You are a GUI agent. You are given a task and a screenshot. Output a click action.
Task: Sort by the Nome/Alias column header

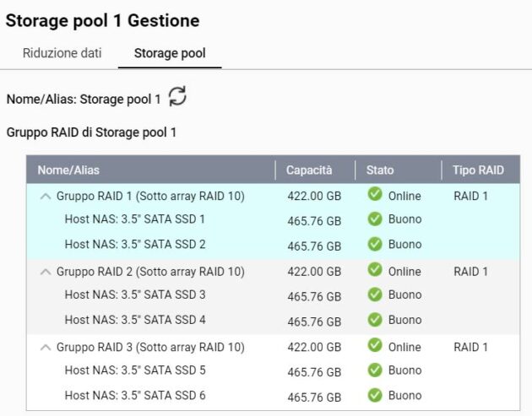[68, 170]
